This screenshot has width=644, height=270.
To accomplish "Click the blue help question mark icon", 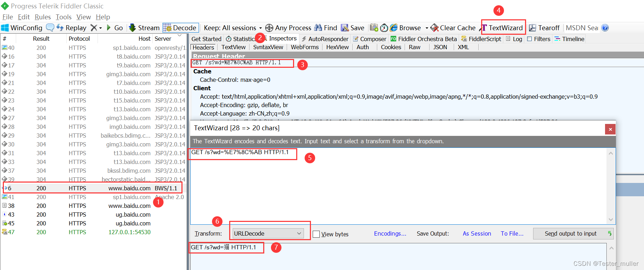I will 605,28.
